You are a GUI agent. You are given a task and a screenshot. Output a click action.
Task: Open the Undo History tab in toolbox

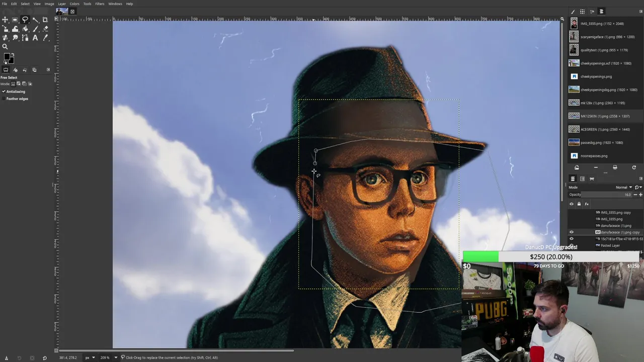(x=25, y=70)
